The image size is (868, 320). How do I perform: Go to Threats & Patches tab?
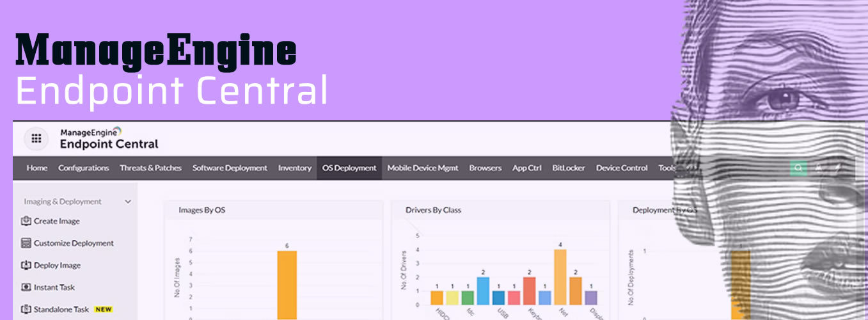coord(151,168)
